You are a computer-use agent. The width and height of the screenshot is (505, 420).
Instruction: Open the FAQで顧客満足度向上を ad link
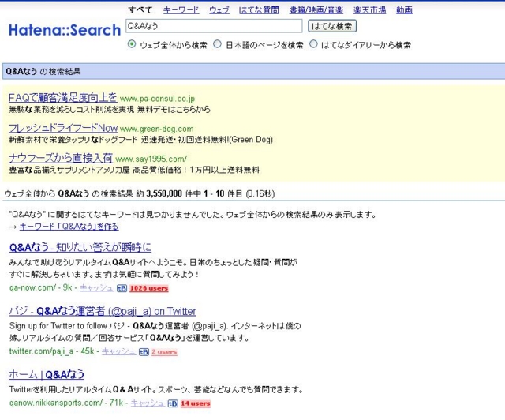(x=63, y=97)
